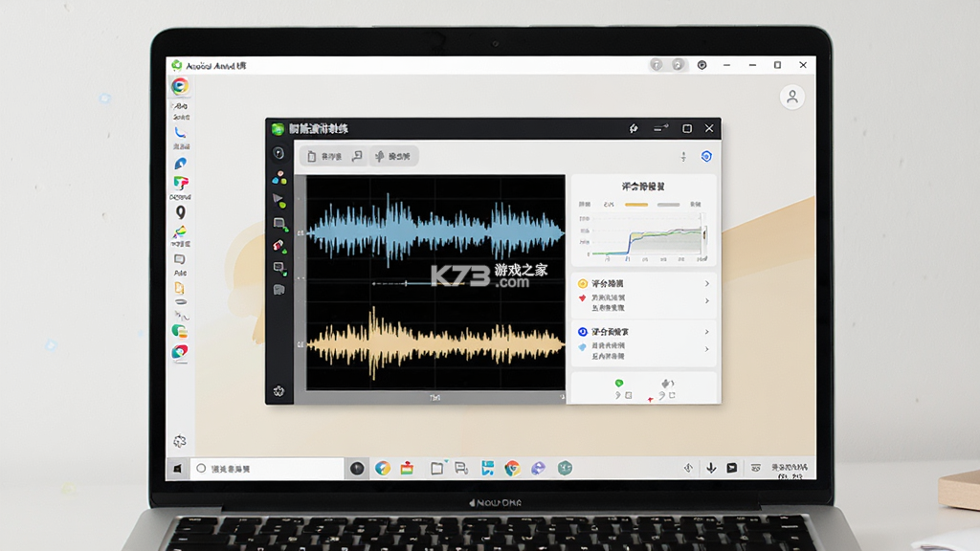Open the blue phone curve icon in the outer sidebar
Screen dimensions: 980x551
[x=180, y=132]
